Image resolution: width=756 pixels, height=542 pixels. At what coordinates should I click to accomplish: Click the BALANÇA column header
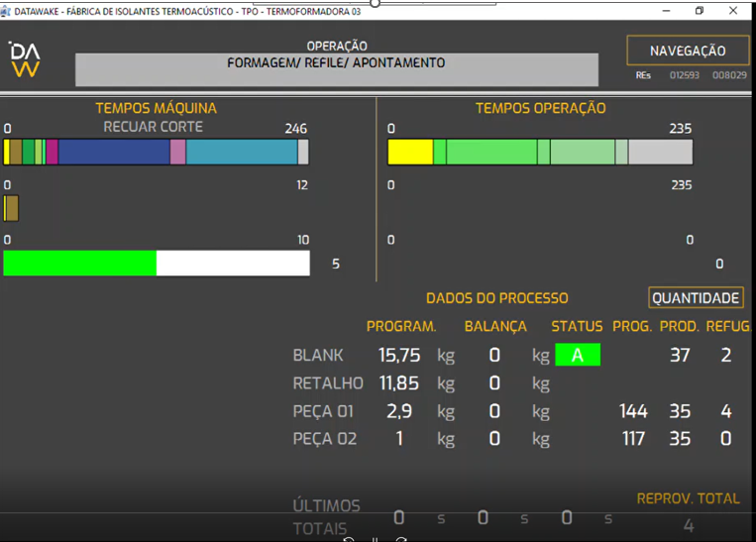(495, 326)
